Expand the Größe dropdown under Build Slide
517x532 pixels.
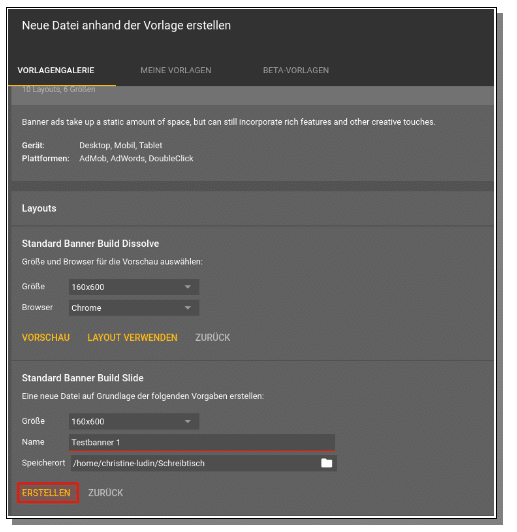[134, 421]
